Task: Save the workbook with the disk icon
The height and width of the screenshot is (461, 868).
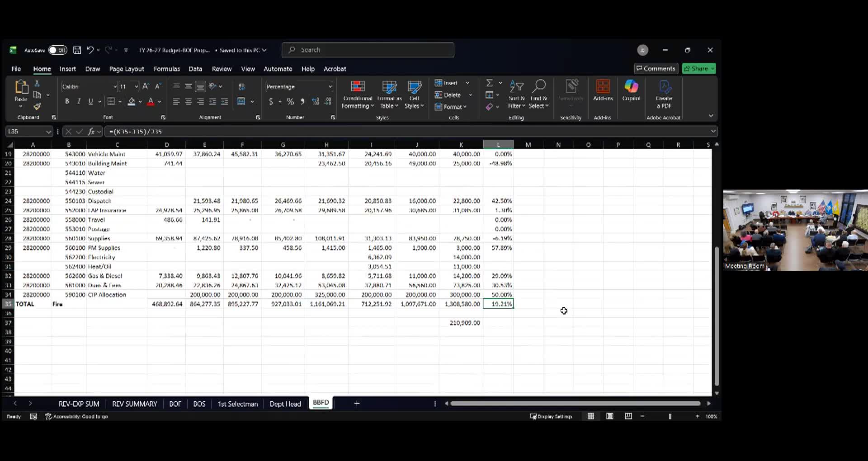Action: pos(77,50)
